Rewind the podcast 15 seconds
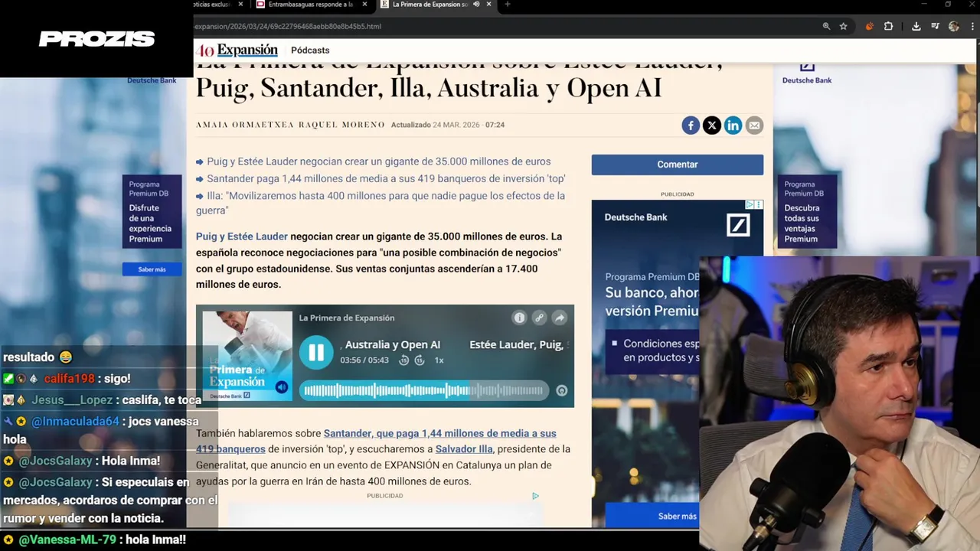Image resolution: width=980 pixels, height=551 pixels. pos(404,360)
